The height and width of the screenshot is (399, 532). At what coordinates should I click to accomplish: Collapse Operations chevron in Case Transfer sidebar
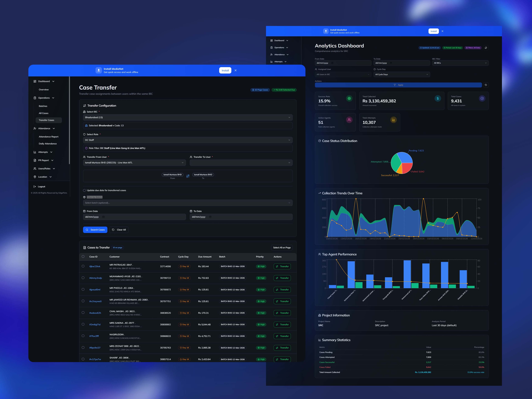(x=53, y=98)
